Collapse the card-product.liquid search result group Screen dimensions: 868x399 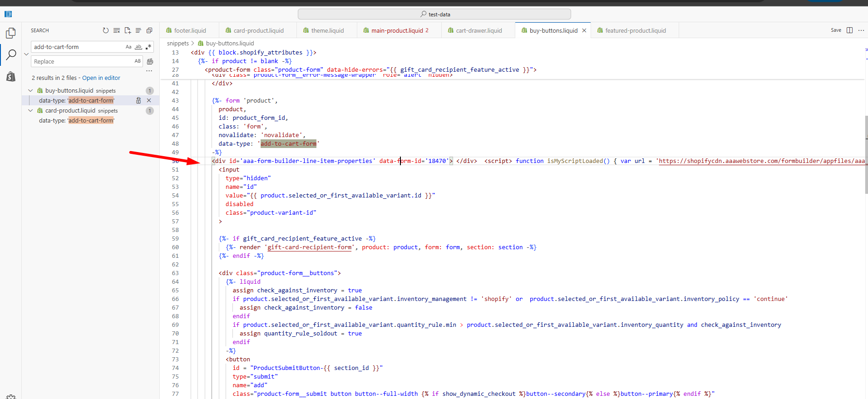coord(30,111)
